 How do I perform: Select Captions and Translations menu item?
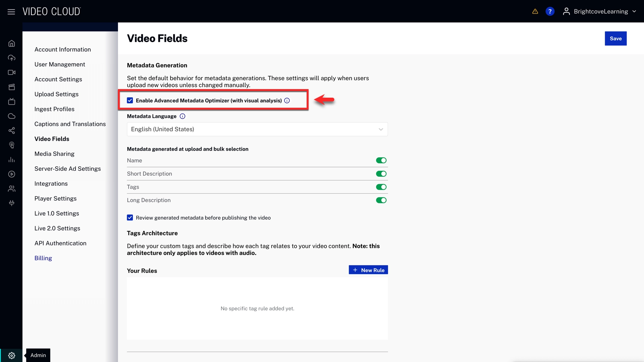(x=70, y=124)
